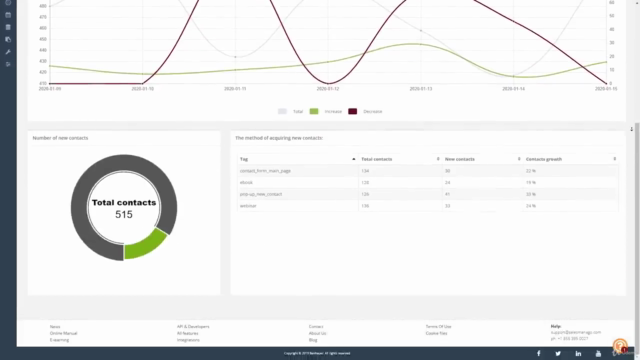Open the Twitter icon in the footer
Image resolution: width=640 pixels, height=360 pixels.
click(x=558, y=353)
